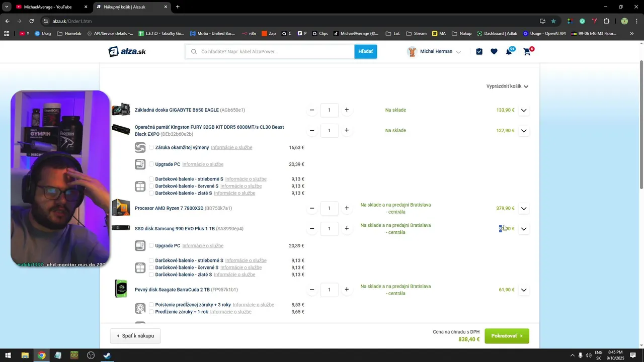The width and height of the screenshot is (644, 362).
Task: Expand options arrow for GIGABYTE B650 EAGLE
Action: coord(524,110)
